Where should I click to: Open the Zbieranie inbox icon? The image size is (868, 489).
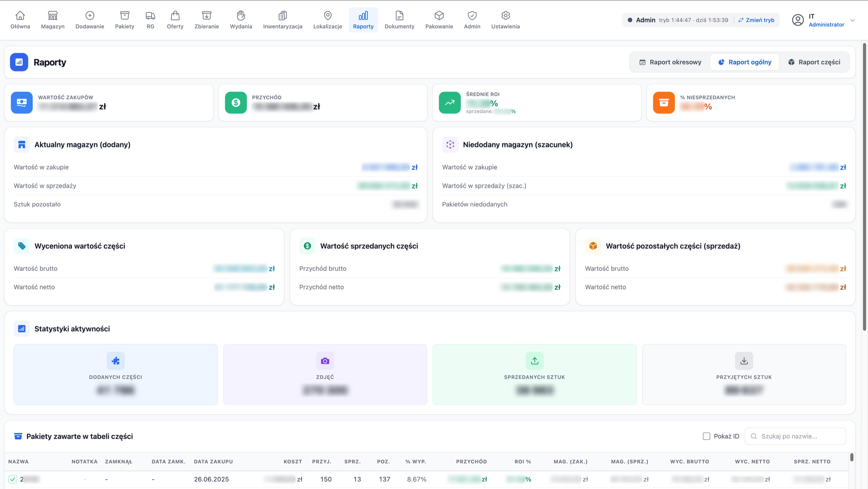click(x=206, y=16)
